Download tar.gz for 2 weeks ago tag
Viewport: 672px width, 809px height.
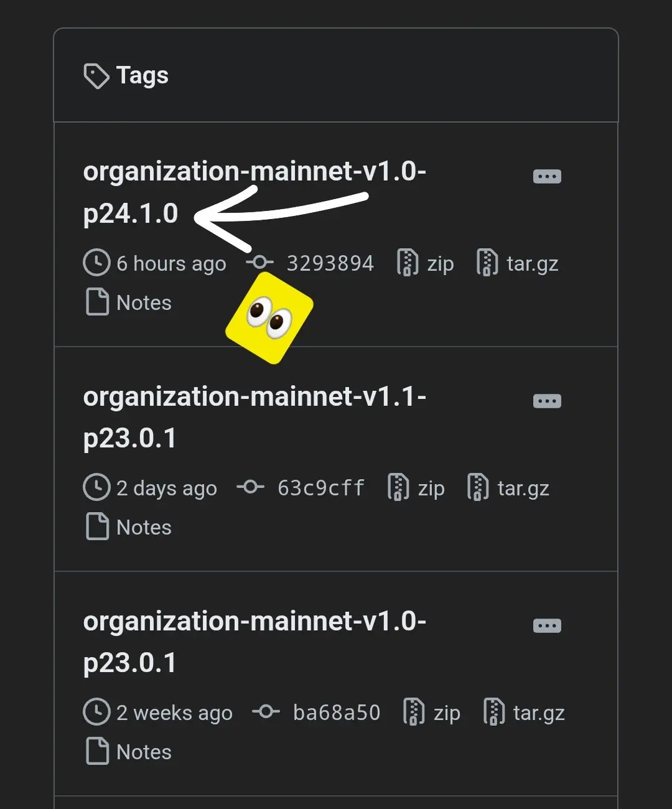(x=524, y=713)
